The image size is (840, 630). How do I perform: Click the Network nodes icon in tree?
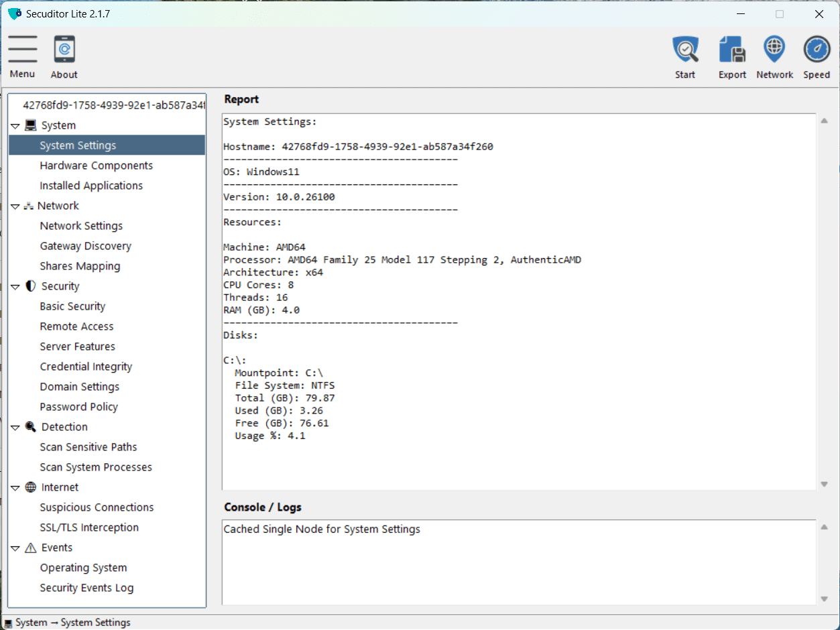(x=29, y=206)
